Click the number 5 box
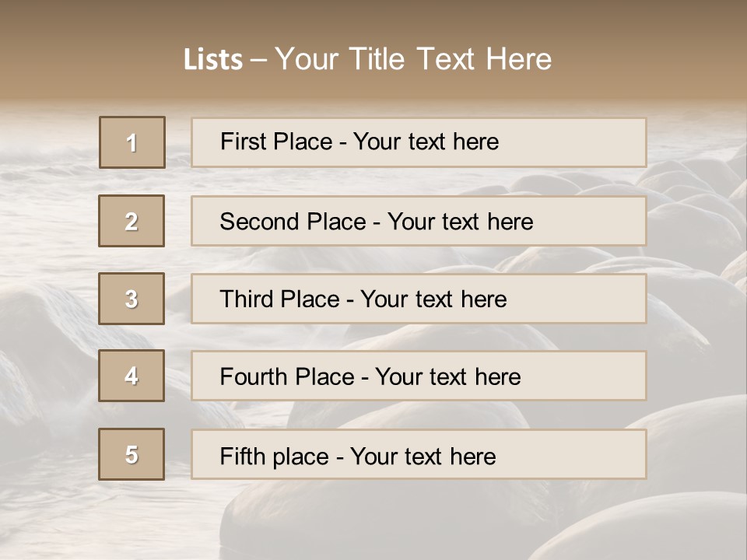The height and width of the screenshot is (560, 747). (132, 454)
